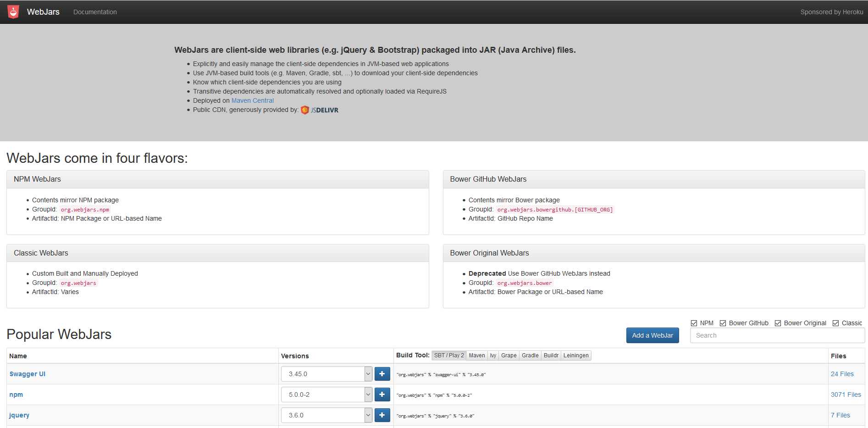
Task: Toggle the NPM filter checkbox
Action: [694, 323]
